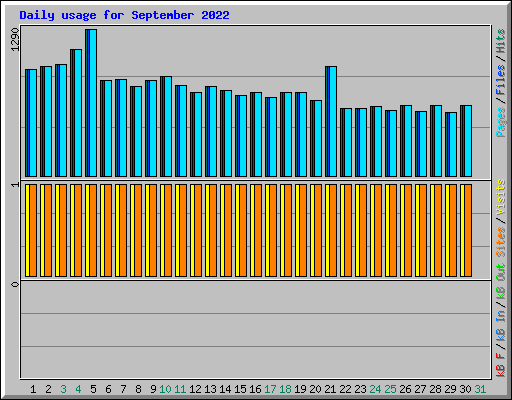Click the yellow visits bar for day 10

click(x=162, y=230)
